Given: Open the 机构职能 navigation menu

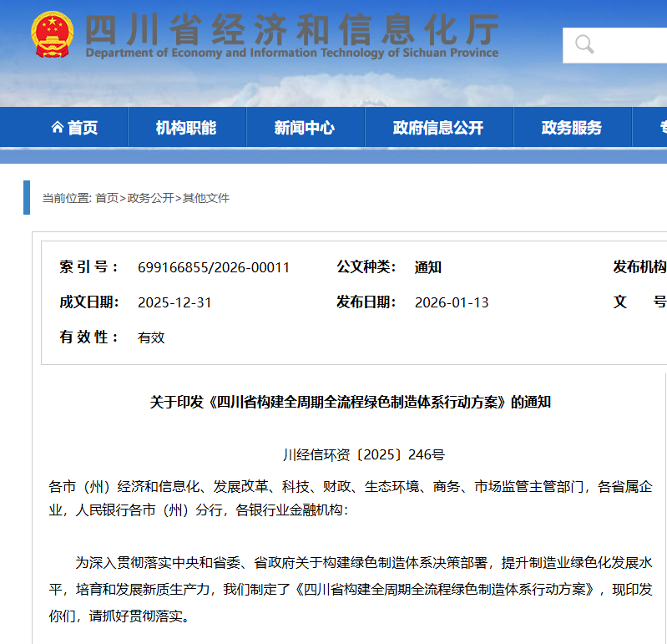Looking at the screenshot, I should (186, 128).
